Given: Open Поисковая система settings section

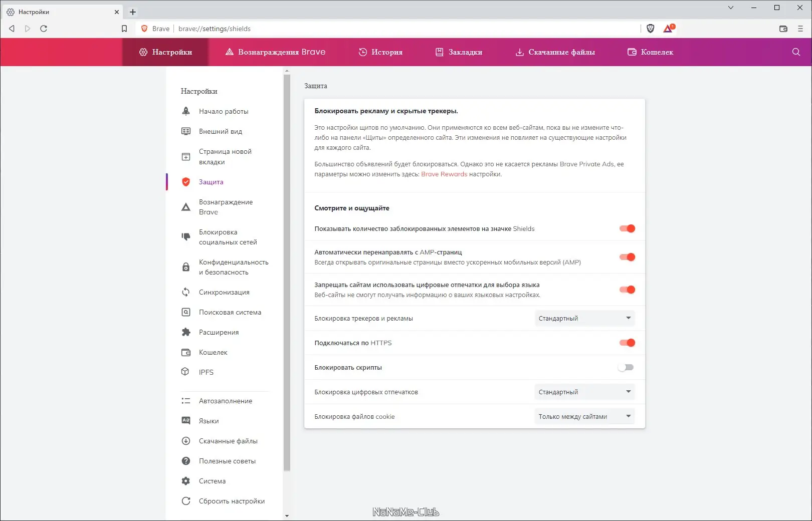Looking at the screenshot, I should click(230, 312).
